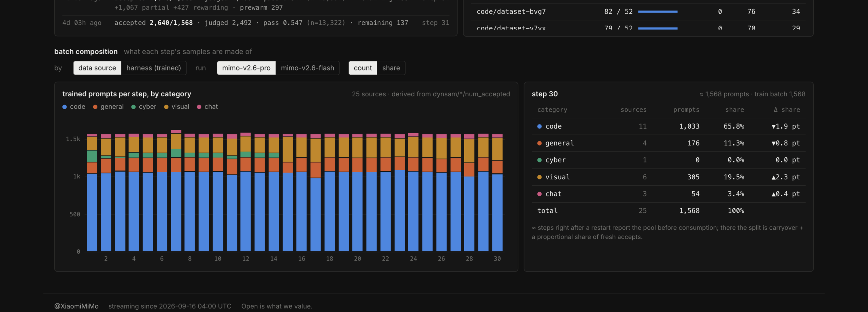Click the 'step 31' label in log

coord(435,23)
